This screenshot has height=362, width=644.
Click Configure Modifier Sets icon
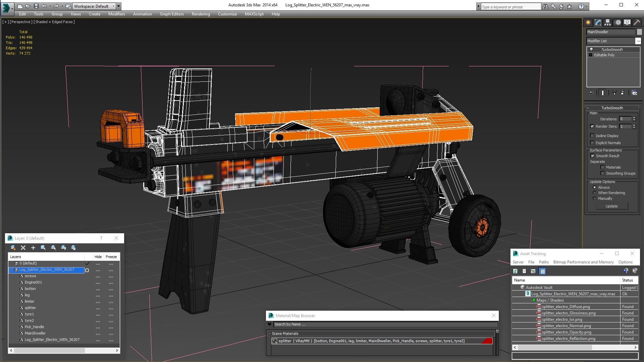tap(634, 93)
